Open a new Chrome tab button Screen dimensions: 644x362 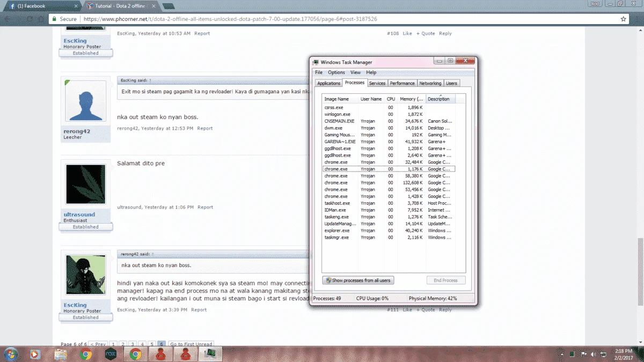pos(169,6)
